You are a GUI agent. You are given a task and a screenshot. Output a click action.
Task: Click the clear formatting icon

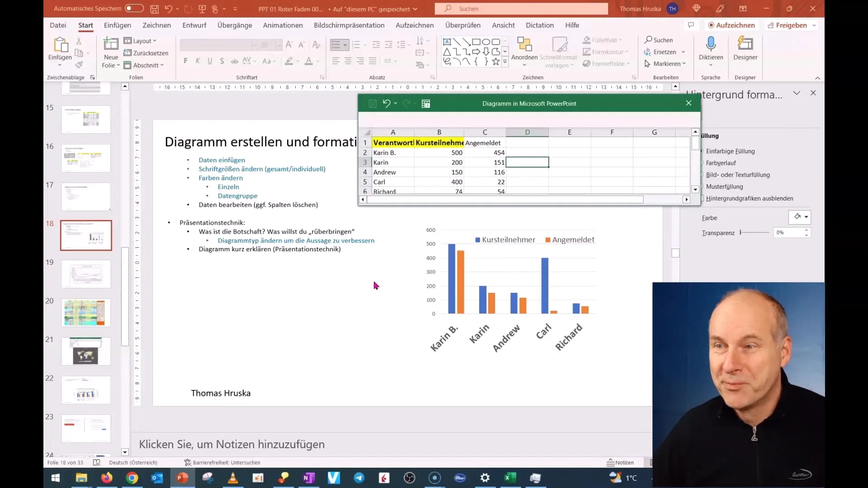pyautogui.click(x=316, y=44)
